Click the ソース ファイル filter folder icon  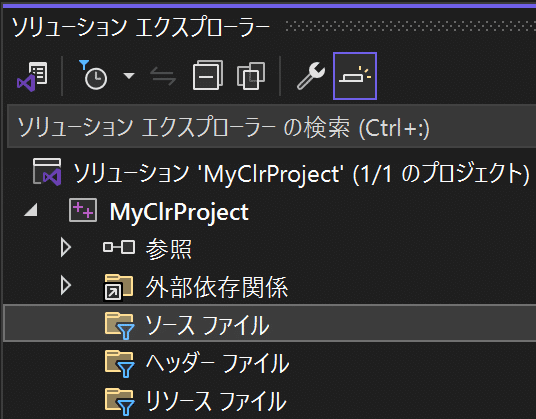pyautogui.click(x=119, y=325)
